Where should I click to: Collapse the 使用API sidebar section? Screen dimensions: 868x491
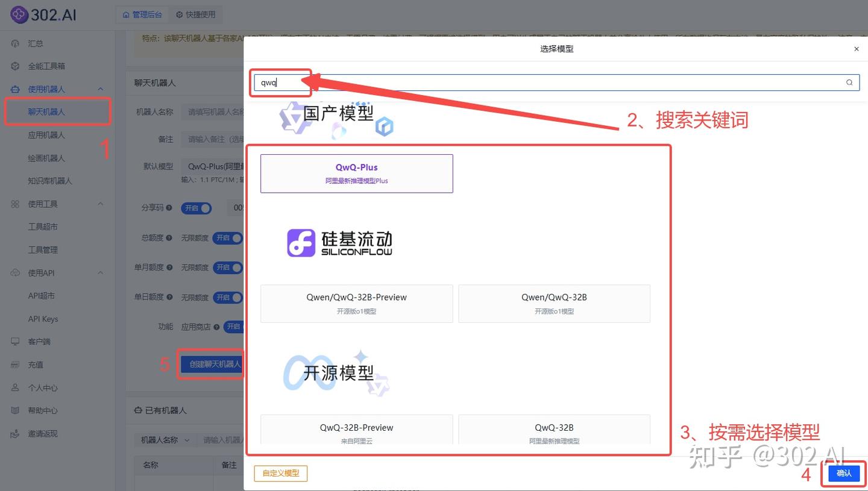click(101, 272)
